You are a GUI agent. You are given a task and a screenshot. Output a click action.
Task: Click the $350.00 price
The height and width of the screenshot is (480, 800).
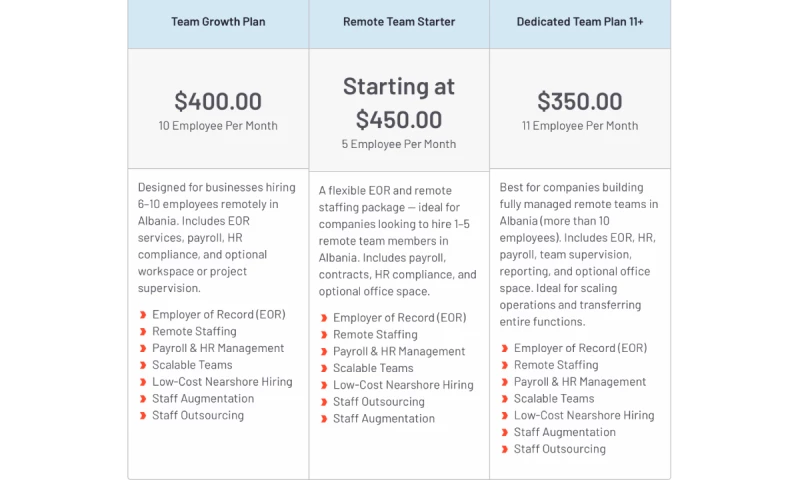point(580,101)
